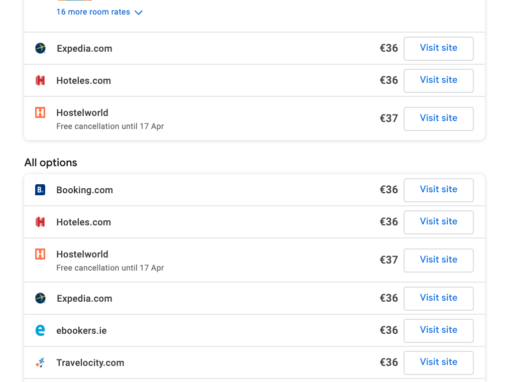510x382 pixels.
Task: Visit site for ebookers.ie
Action: coord(439,330)
